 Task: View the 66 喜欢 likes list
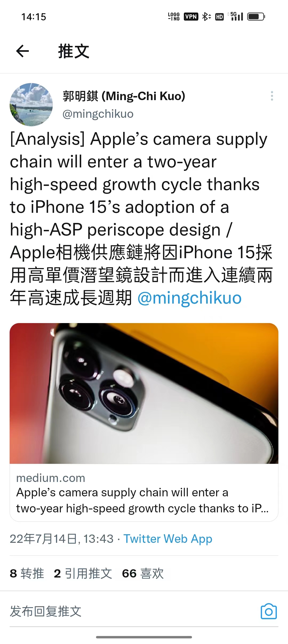[143, 573]
